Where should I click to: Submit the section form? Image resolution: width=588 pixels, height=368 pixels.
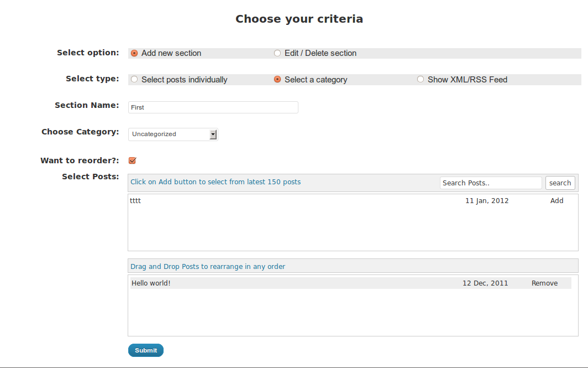[x=146, y=350]
